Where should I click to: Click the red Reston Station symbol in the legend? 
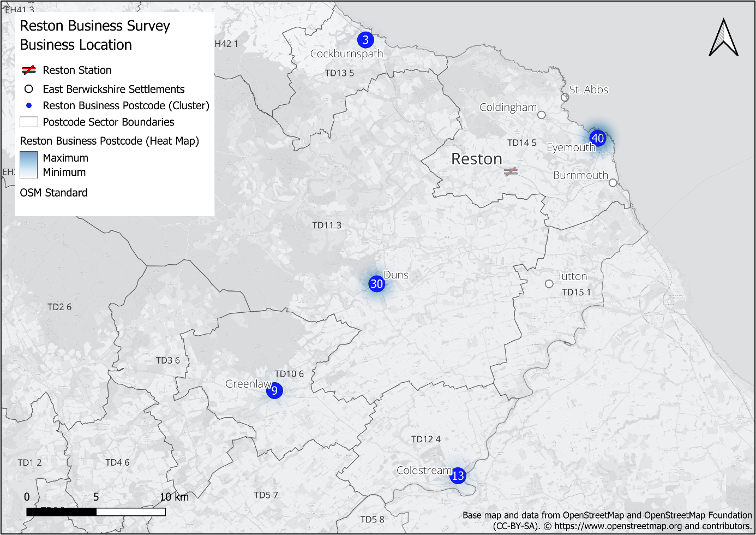pos(28,70)
